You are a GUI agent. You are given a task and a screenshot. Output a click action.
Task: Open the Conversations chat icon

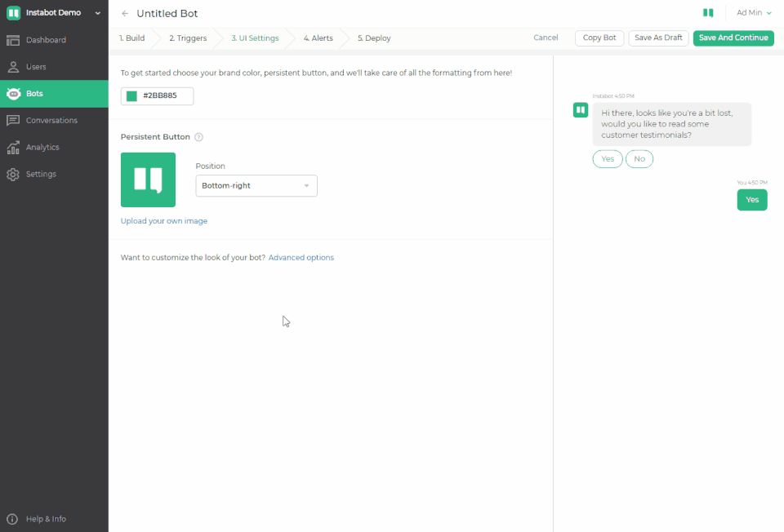click(13, 121)
